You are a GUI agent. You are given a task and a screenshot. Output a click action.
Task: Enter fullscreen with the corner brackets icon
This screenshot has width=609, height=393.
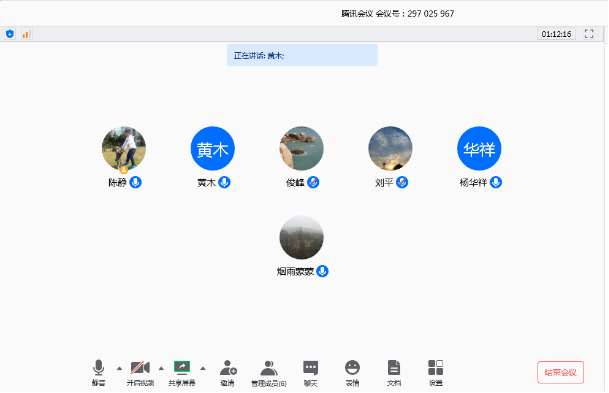click(589, 34)
